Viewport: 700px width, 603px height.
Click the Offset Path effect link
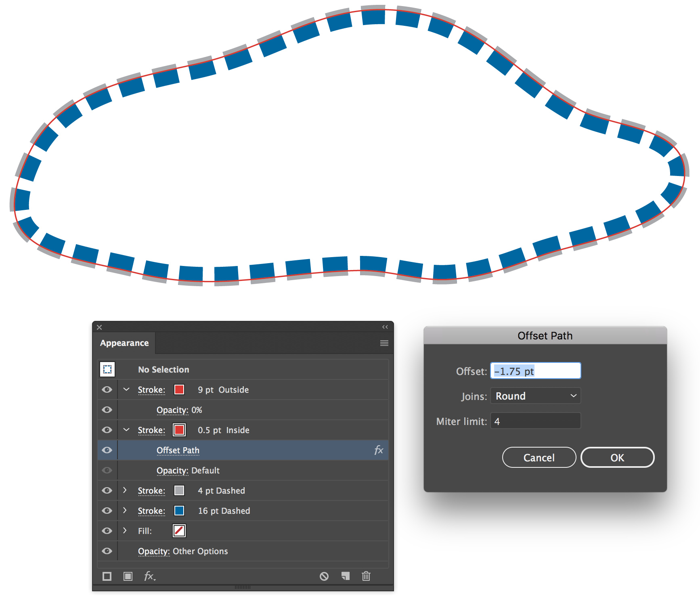[178, 450]
